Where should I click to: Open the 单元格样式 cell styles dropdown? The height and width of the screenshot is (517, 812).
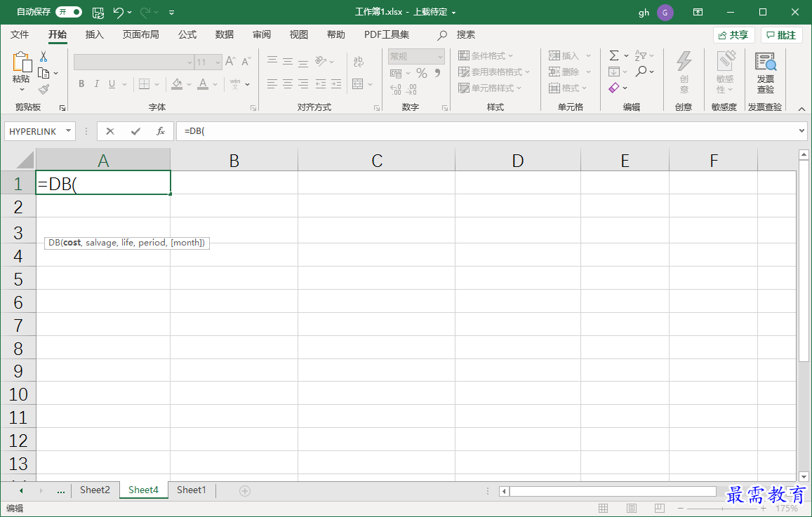pos(490,88)
